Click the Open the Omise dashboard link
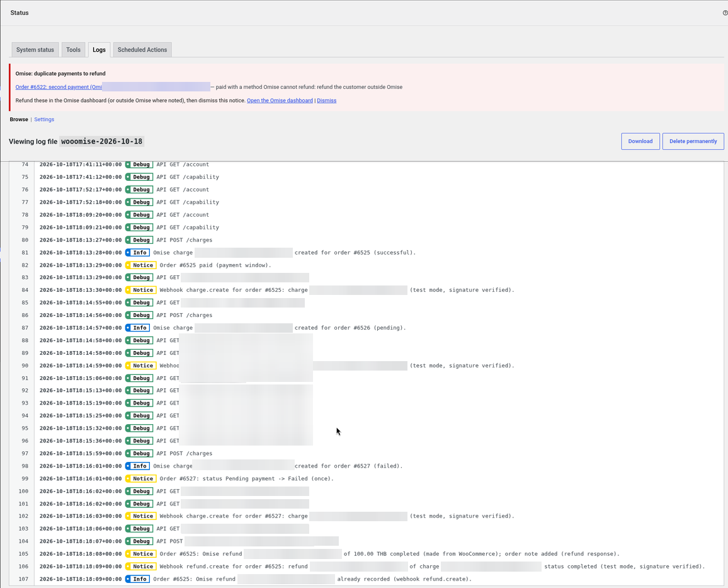This screenshot has height=588, width=728. point(280,100)
